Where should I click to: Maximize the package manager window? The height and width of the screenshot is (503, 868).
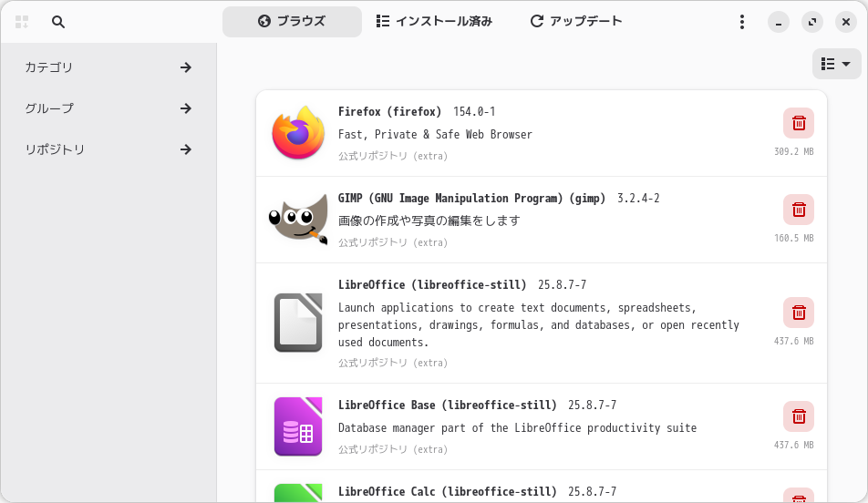(812, 22)
